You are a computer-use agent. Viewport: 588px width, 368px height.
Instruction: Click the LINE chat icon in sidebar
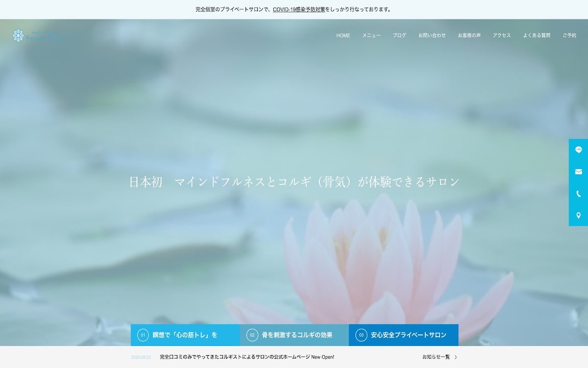click(x=578, y=150)
